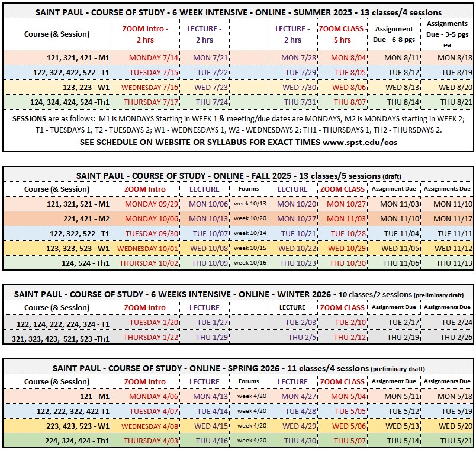The image size is (476, 450).
Task: Select the 'week 10/14' forums cell
Action: coord(250,233)
